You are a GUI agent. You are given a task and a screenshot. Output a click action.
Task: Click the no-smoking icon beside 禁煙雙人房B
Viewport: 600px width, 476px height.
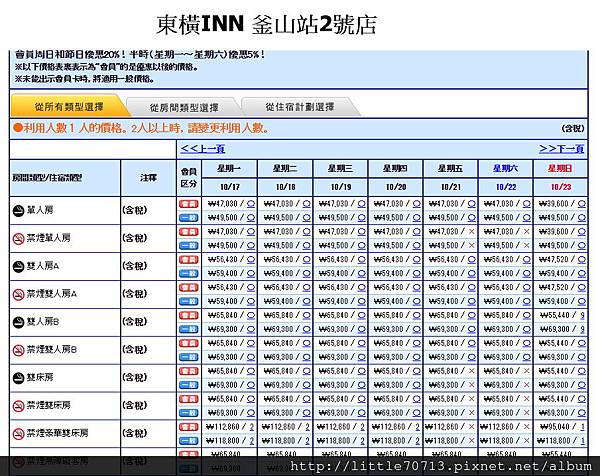18,350
